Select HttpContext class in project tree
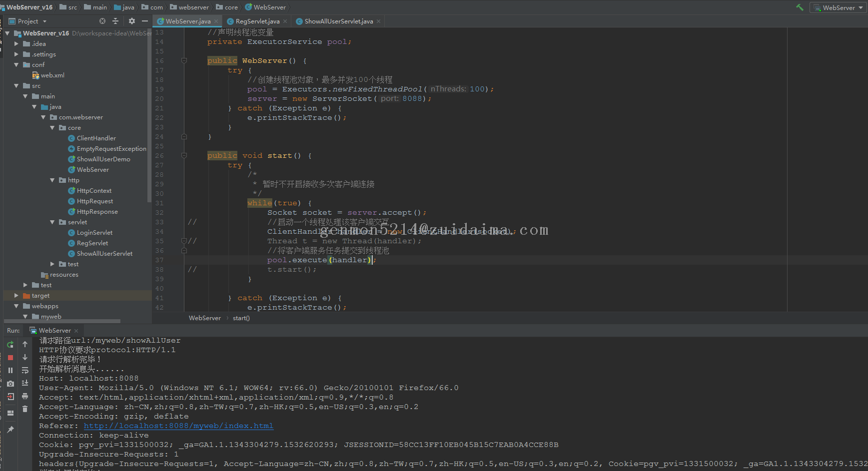 tap(90, 191)
